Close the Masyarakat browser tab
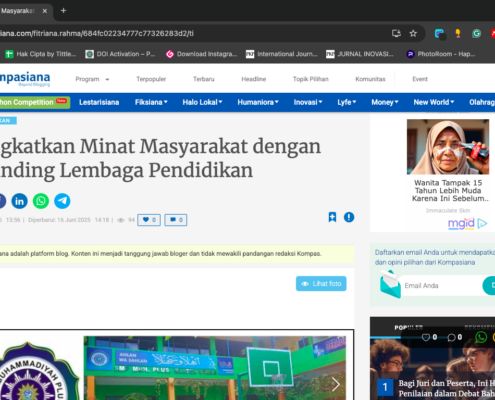This screenshot has height=400, width=495. pyautogui.click(x=45, y=11)
